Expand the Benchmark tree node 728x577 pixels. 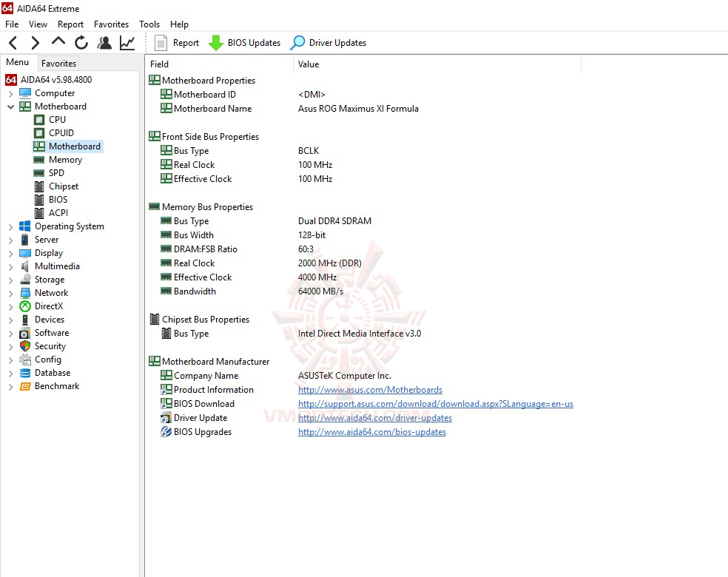click(10, 387)
